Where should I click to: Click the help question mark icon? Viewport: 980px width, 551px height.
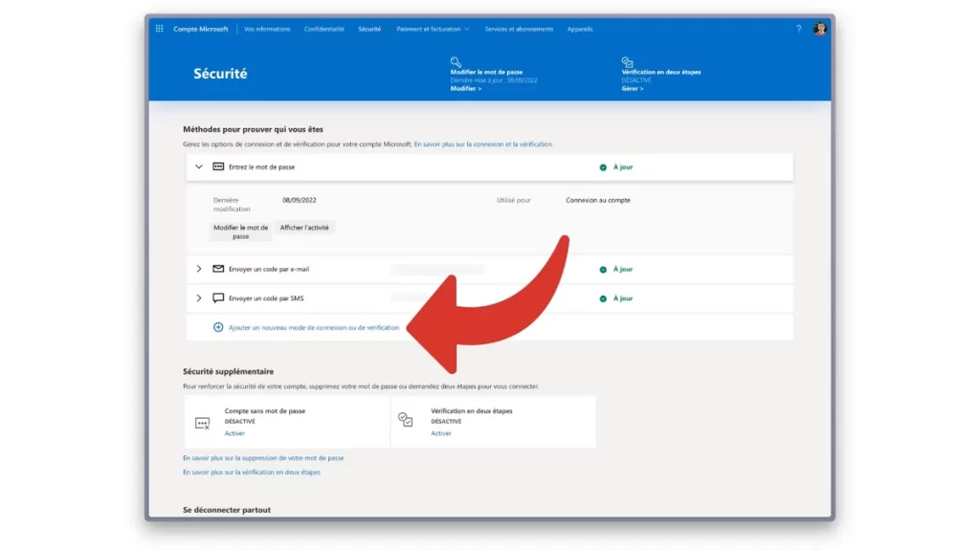799,29
